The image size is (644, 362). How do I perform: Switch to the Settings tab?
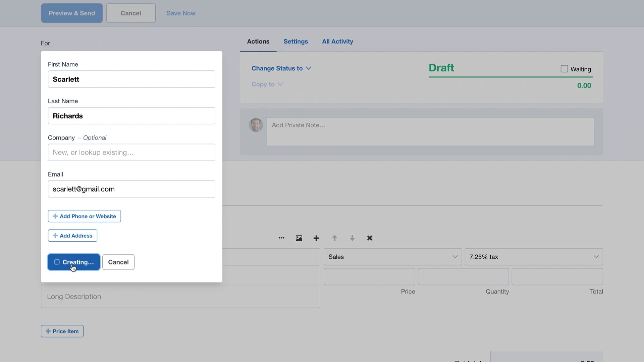pos(296,41)
